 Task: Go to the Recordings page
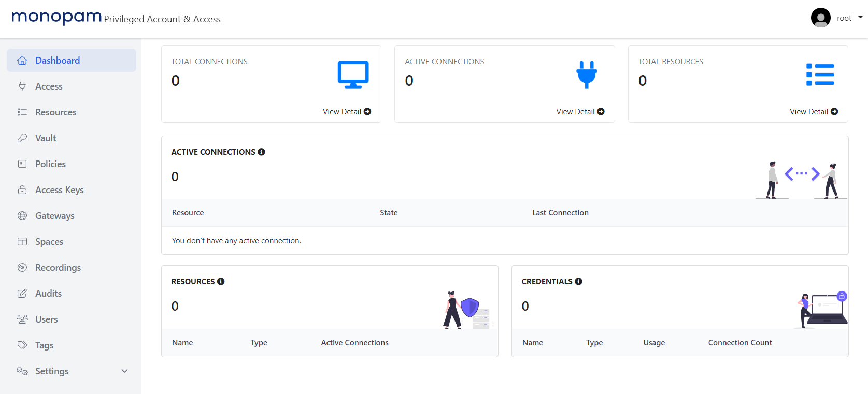58,268
